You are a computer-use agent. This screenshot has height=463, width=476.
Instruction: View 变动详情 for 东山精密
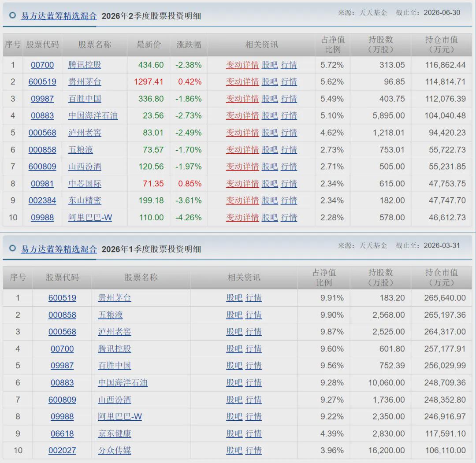click(x=242, y=200)
